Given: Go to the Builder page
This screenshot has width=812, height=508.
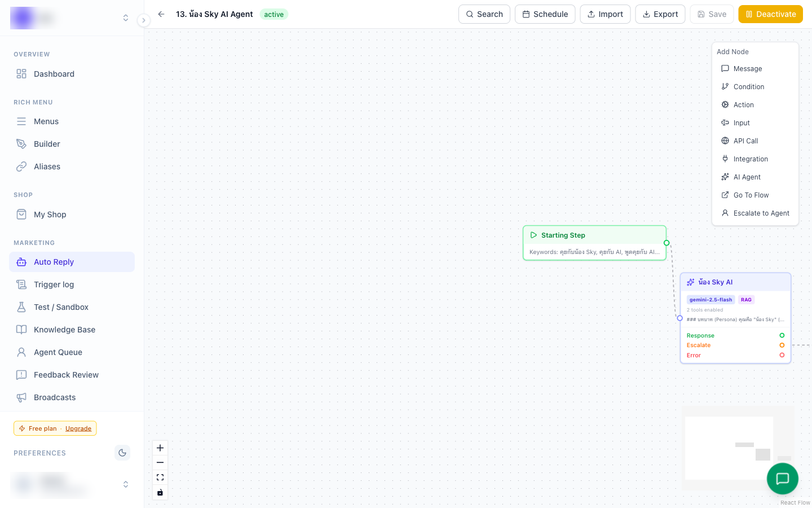Looking at the screenshot, I should 72,144.
